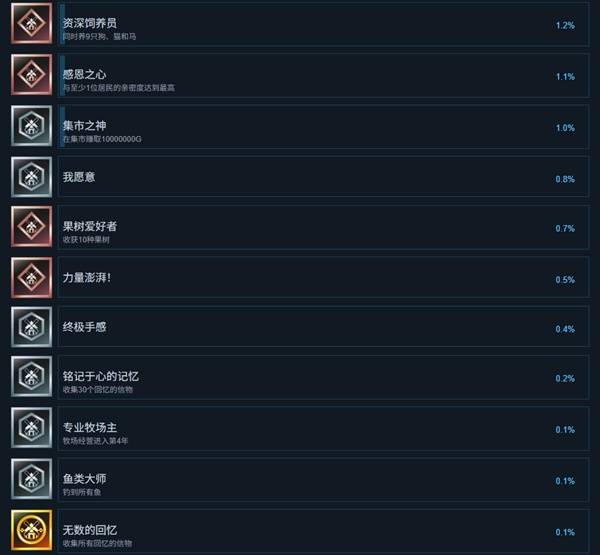Click the 集市之神 achievement title text
600x555 pixels.
pyautogui.click(x=85, y=126)
